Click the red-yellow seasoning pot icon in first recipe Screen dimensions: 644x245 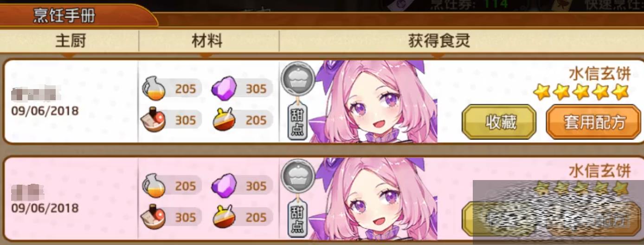coord(224,120)
